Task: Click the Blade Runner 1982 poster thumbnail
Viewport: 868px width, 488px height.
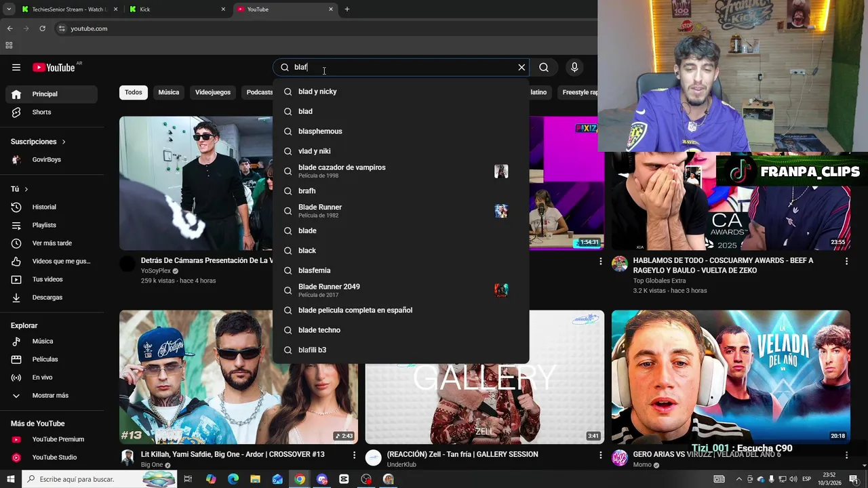Action: [x=501, y=211]
